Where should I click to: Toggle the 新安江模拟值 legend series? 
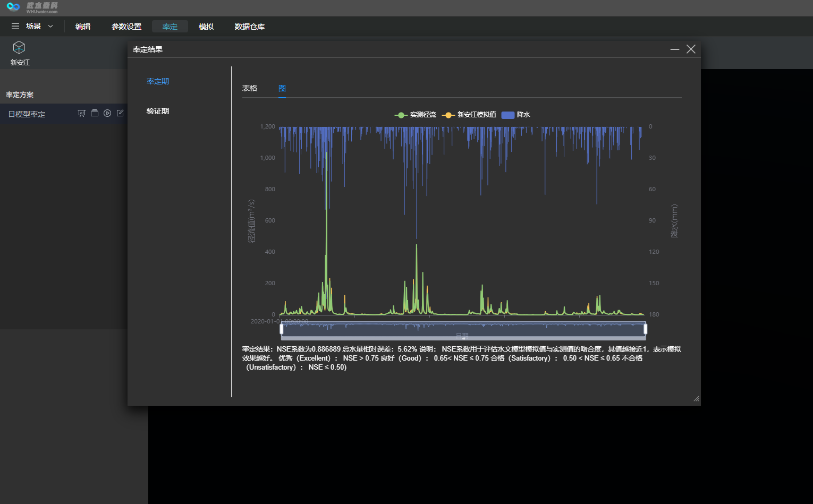click(469, 115)
